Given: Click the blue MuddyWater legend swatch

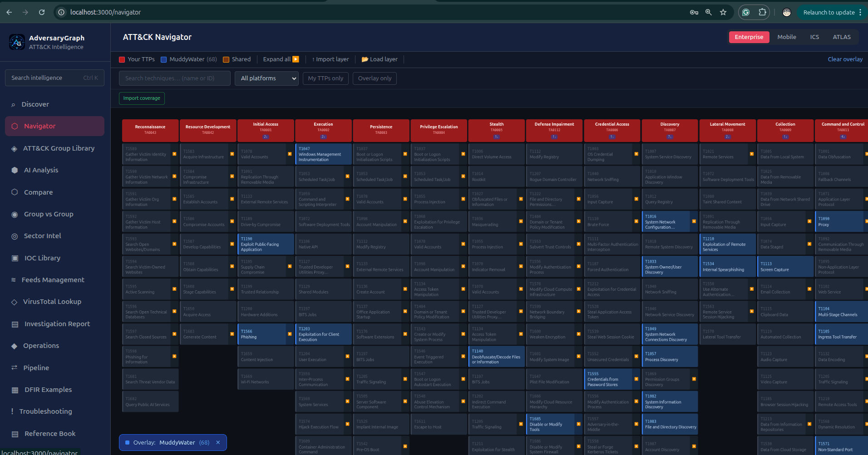Looking at the screenshot, I should pyautogui.click(x=163, y=59).
